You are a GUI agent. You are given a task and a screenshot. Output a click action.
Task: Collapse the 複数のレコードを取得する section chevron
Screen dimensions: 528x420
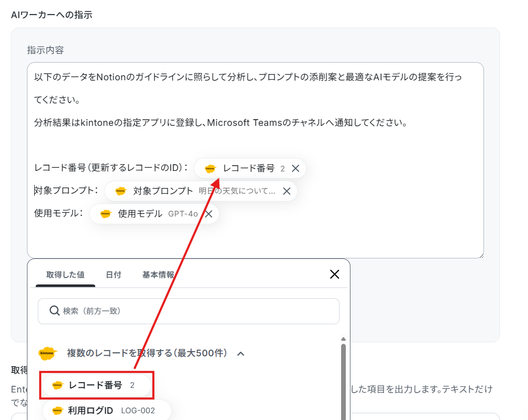(x=240, y=354)
